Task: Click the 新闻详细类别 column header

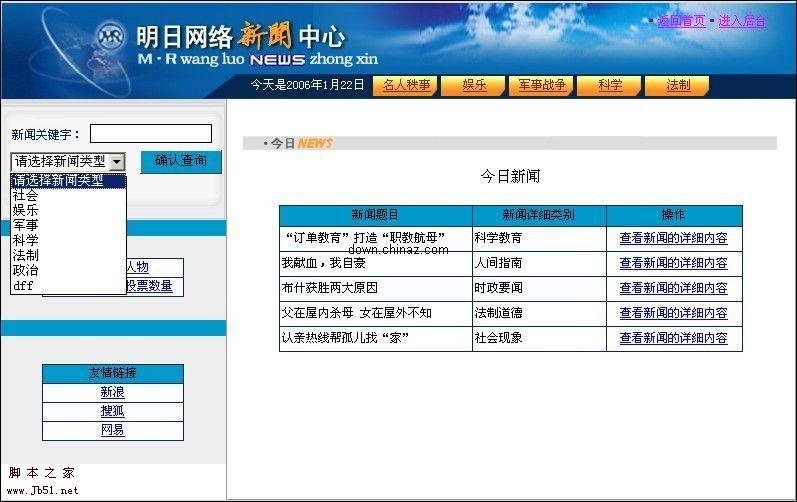Action: pos(539,215)
